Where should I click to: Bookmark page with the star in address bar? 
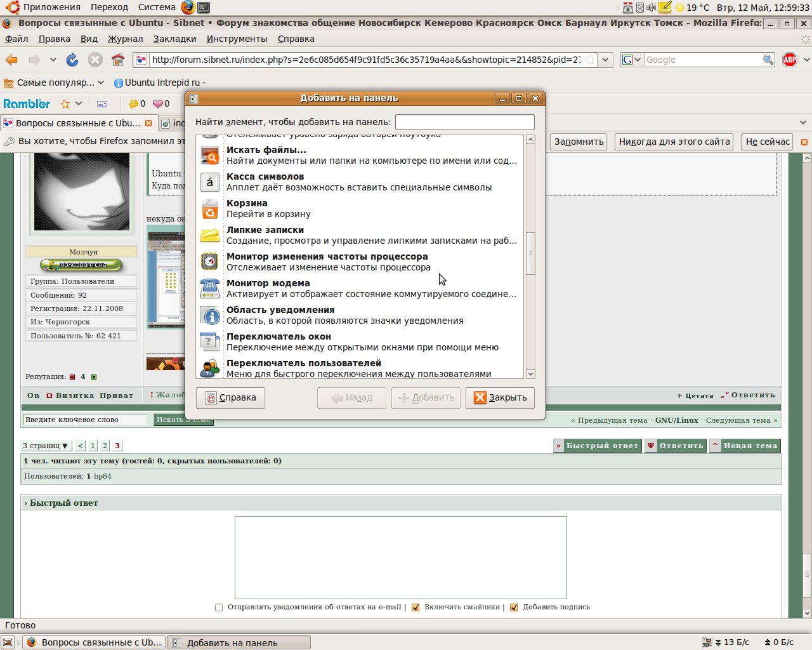[590, 60]
